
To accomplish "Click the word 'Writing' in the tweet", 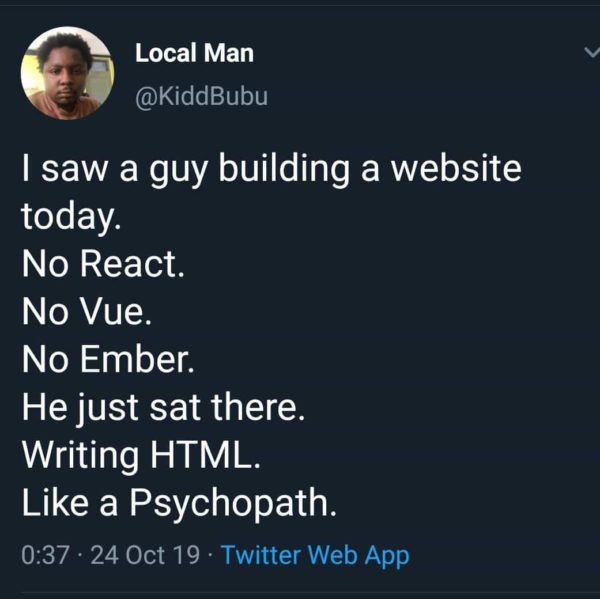I will (81, 455).
